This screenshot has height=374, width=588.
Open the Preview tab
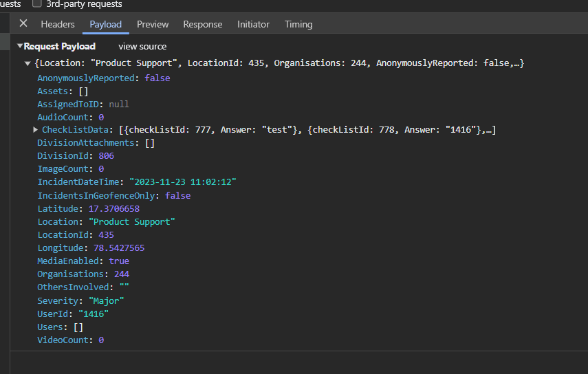point(153,24)
